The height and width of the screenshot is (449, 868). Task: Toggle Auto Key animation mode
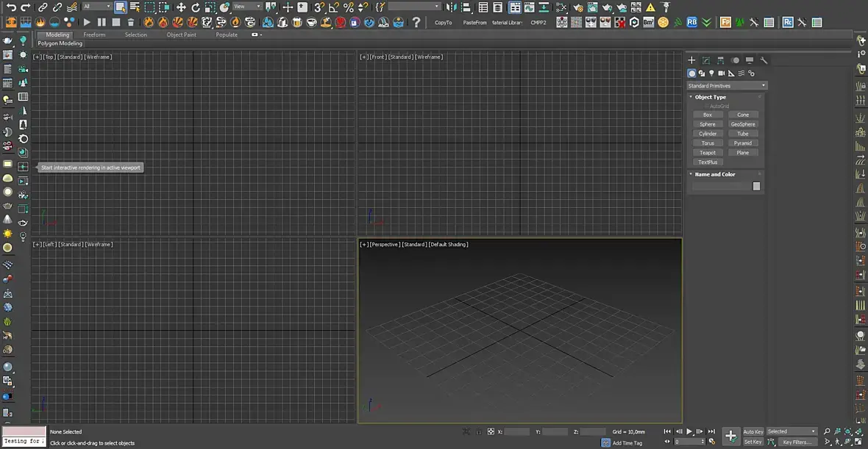tap(753, 431)
